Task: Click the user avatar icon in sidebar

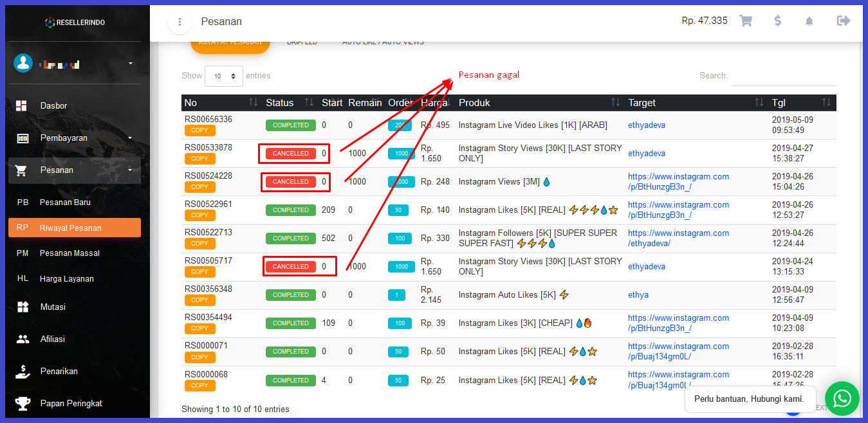Action: click(x=23, y=63)
